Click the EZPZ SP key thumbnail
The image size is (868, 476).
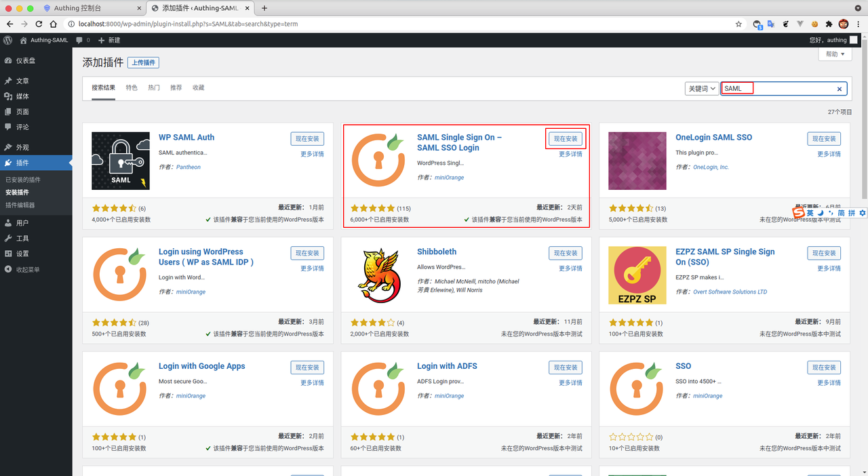pos(637,275)
